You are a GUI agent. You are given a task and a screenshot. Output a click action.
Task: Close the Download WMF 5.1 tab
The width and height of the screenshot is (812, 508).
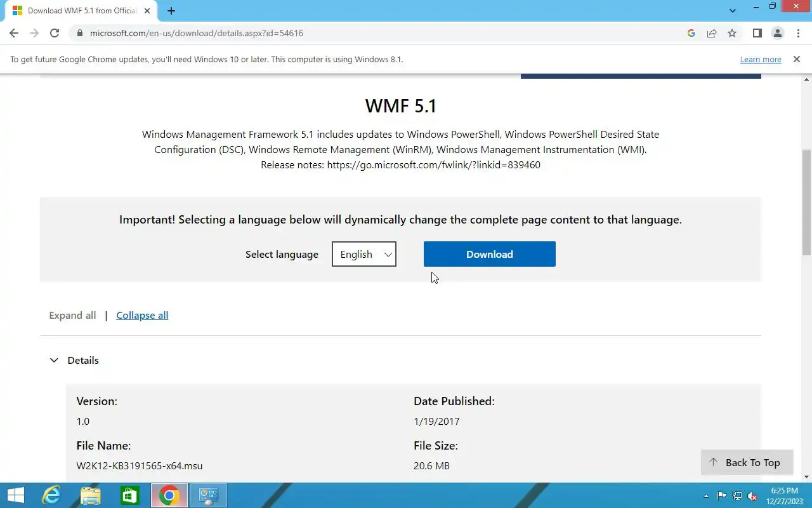click(x=147, y=11)
